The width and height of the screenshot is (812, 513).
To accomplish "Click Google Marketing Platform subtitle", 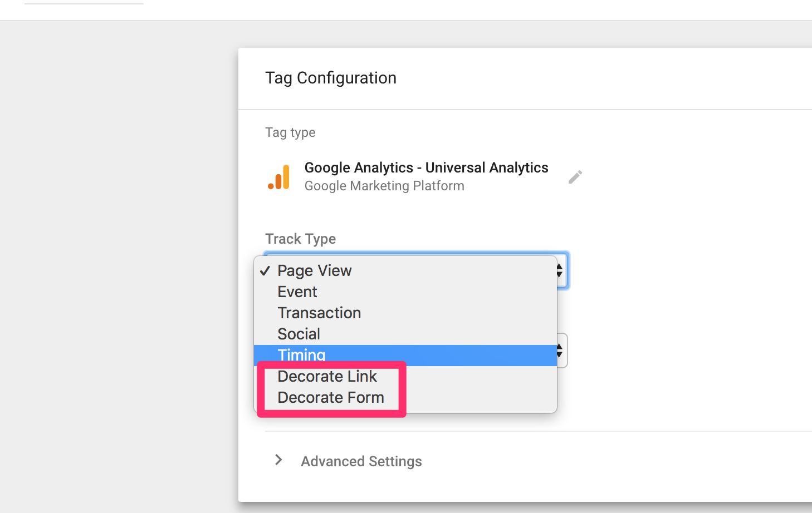I will 384,186.
